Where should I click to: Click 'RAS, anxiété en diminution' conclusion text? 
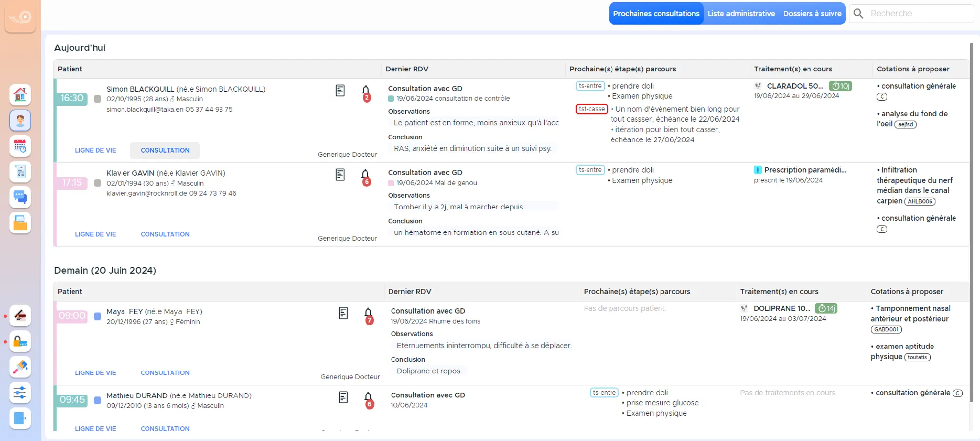(473, 149)
